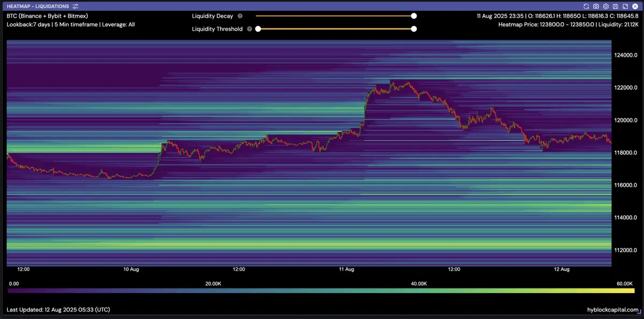Image resolution: width=644 pixels, height=319 pixels.
Task: Click the Liquidity Threshold left slider handle
Action: click(x=258, y=29)
